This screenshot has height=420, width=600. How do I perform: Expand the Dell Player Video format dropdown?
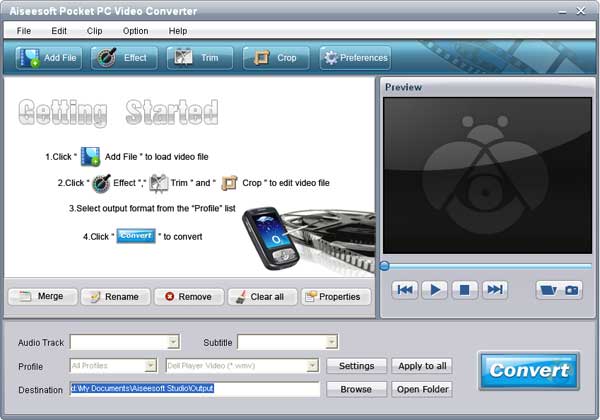pyautogui.click(x=313, y=366)
